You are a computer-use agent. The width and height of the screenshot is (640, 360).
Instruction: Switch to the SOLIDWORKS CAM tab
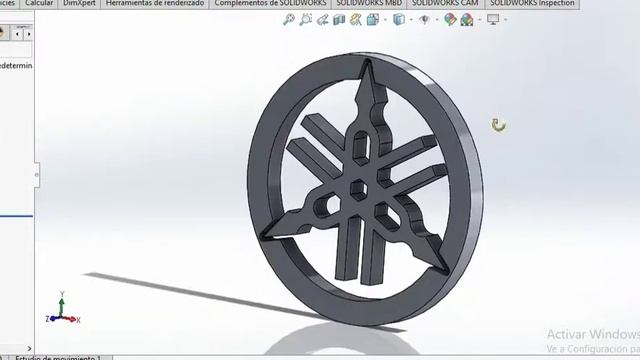pyautogui.click(x=445, y=4)
